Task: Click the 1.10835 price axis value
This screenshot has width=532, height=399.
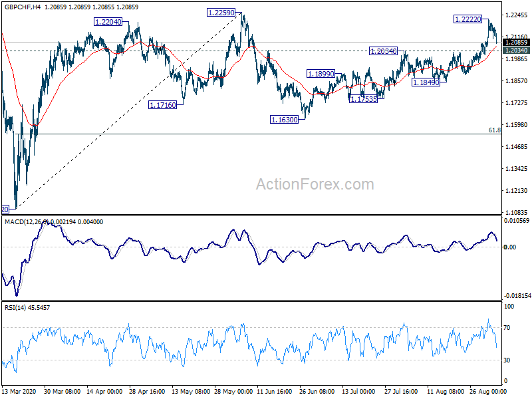Action: pos(517,213)
